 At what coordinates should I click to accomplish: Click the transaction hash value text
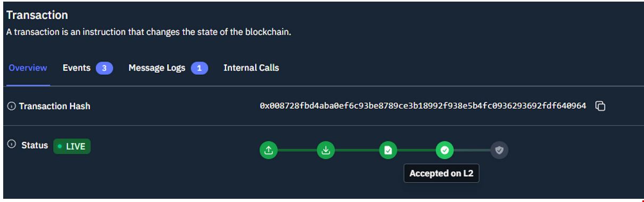(x=423, y=106)
